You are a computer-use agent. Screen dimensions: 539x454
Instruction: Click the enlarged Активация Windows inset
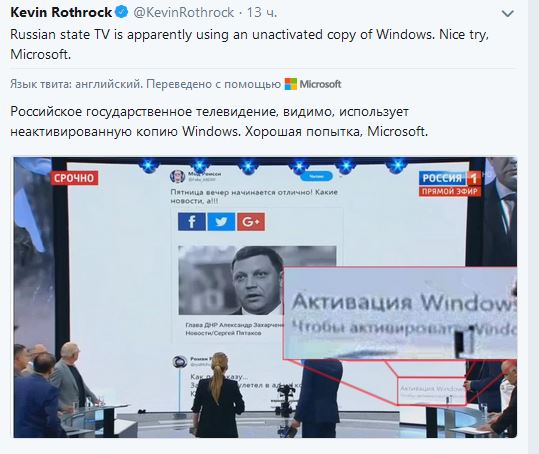tap(400, 313)
